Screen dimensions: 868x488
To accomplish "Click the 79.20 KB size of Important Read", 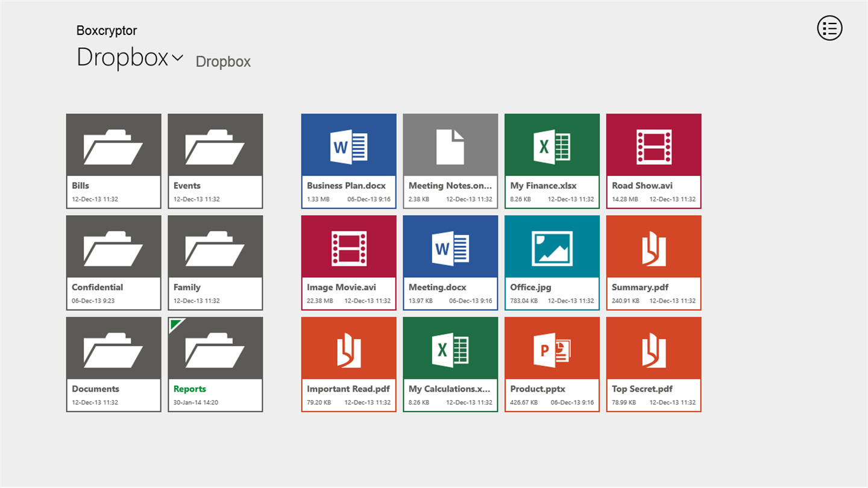I will [319, 403].
